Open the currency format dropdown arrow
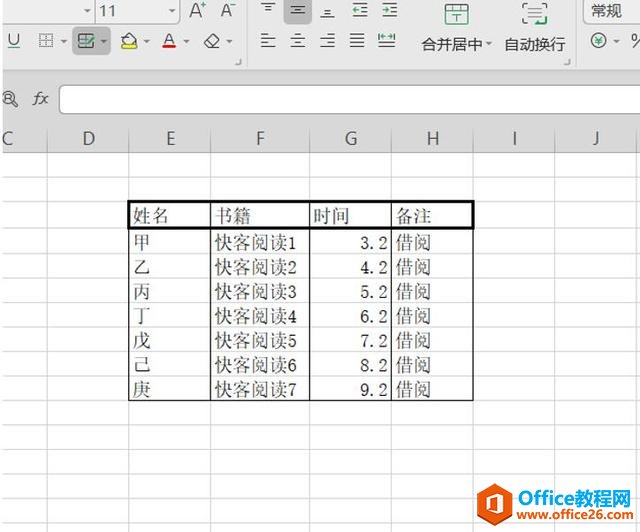The image size is (640, 532). (x=616, y=41)
